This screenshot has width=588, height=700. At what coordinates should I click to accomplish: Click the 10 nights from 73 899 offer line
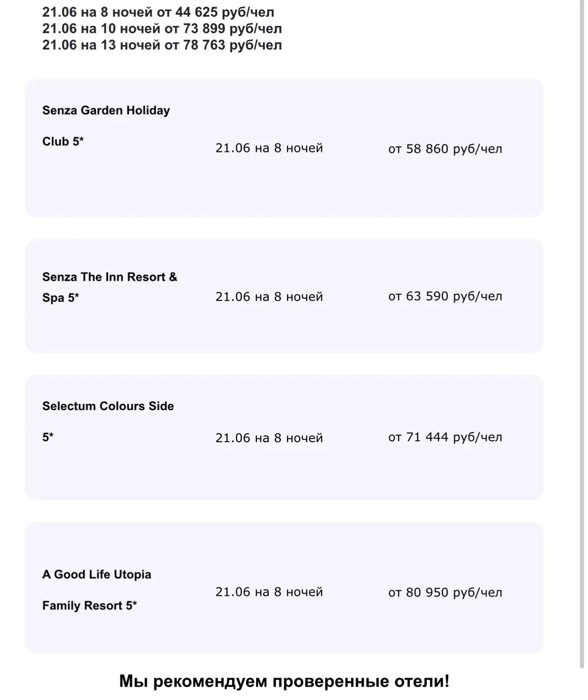click(162, 28)
